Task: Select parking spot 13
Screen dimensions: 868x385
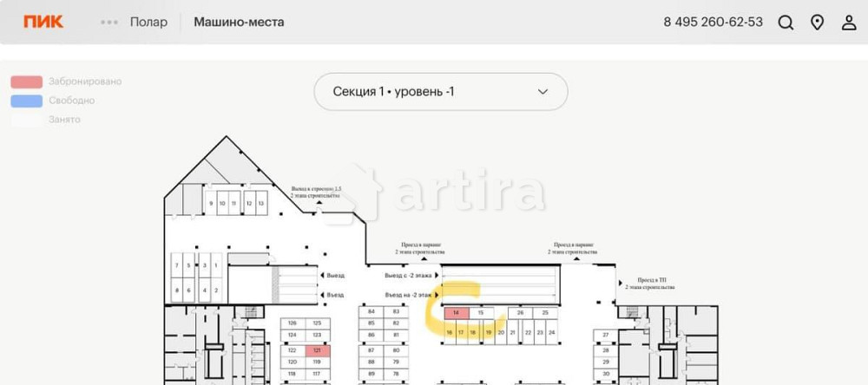Action: pos(261,204)
